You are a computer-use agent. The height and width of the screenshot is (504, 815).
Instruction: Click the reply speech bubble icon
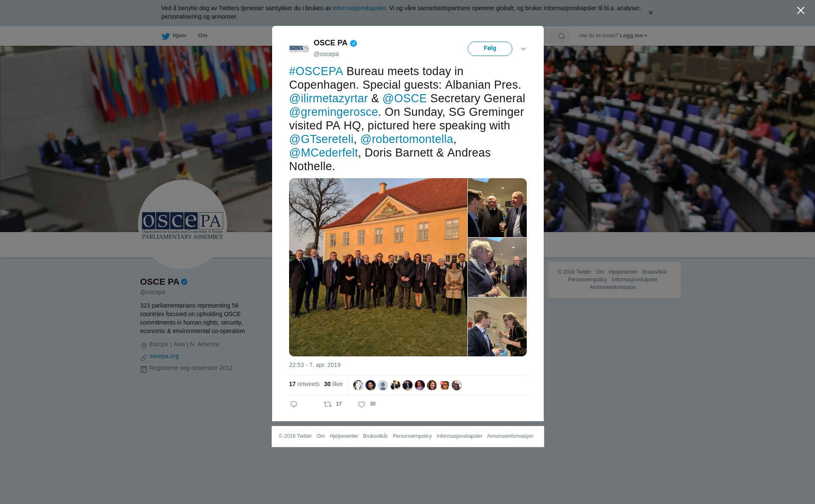[294, 404]
